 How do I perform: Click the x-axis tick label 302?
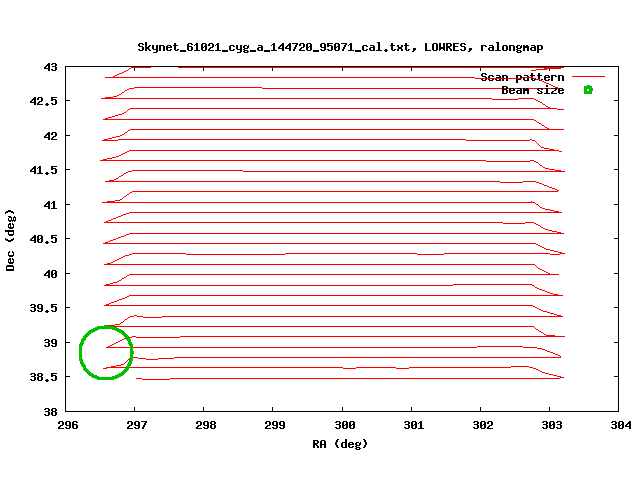482,425
